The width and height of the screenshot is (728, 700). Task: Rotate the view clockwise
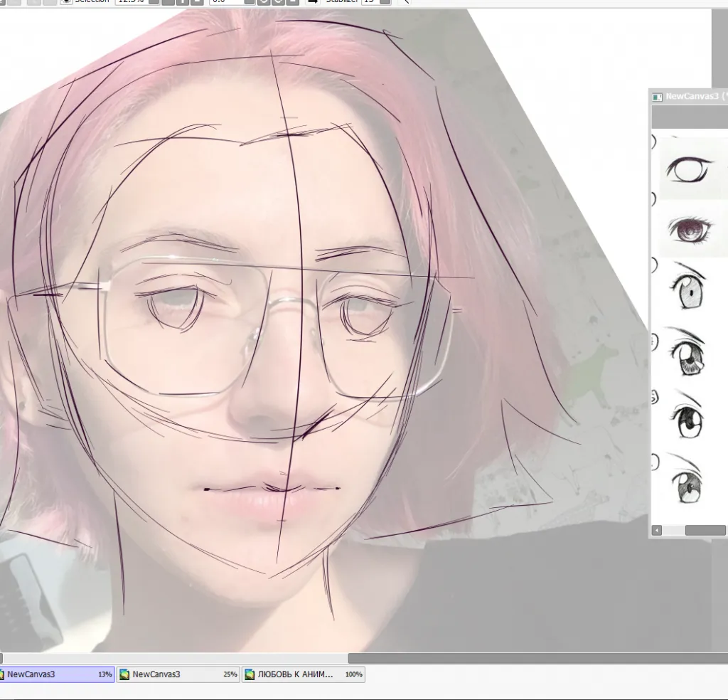click(278, 1)
